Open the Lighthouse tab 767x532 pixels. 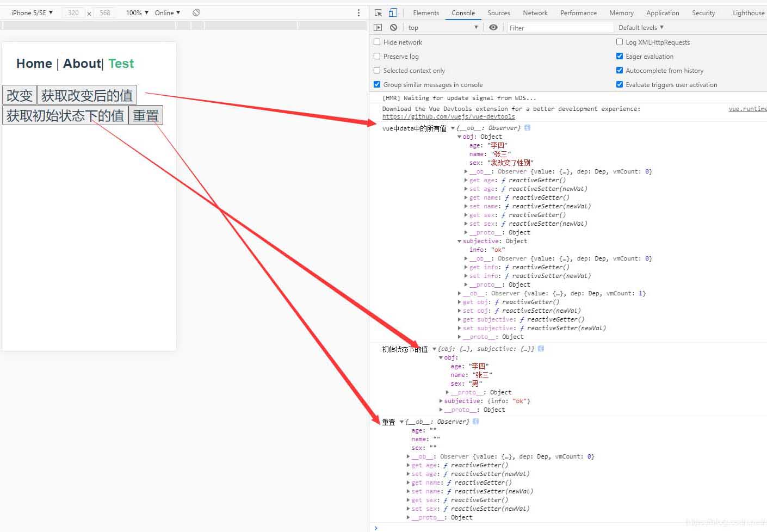(x=749, y=13)
